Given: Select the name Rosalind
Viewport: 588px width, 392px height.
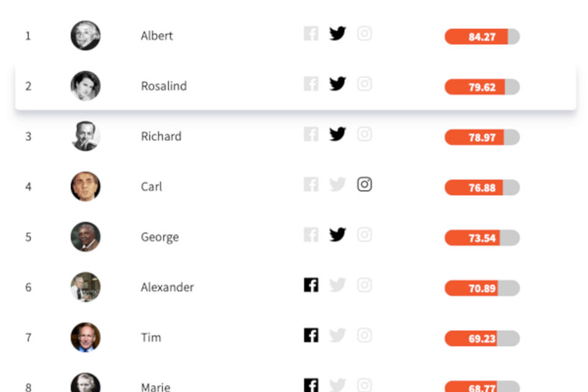Looking at the screenshot, I should click(x=164, y=86).
